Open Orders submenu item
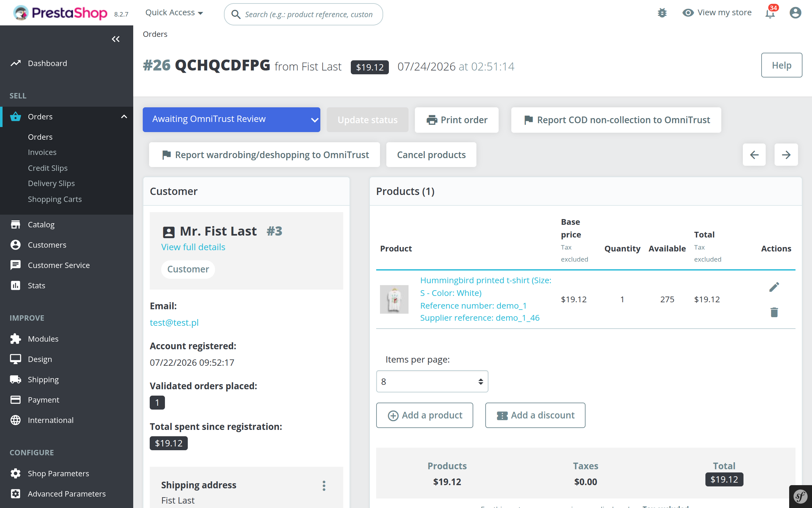 (40, 137)
